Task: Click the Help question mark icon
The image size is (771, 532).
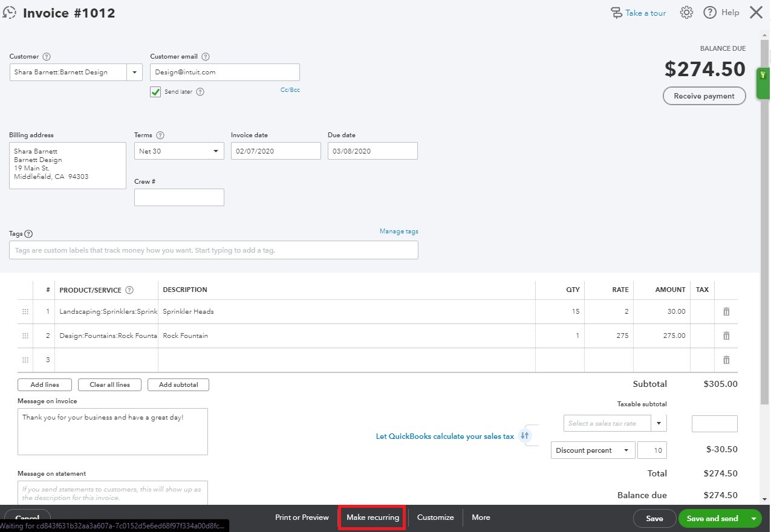Action: point(710,12)
